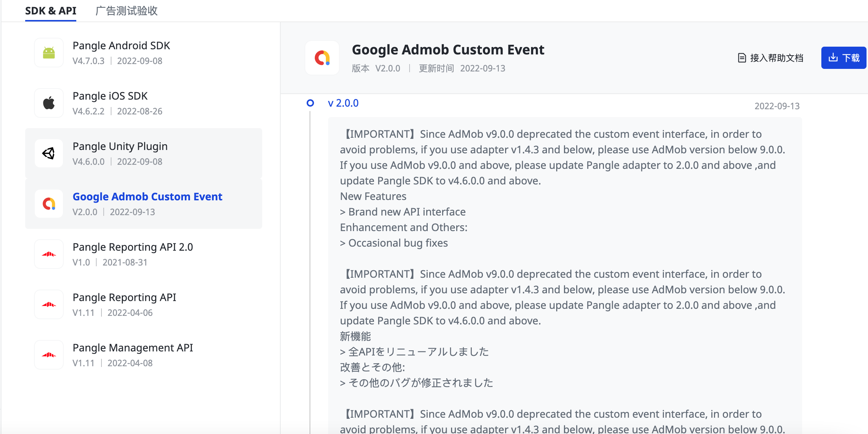Click the 新機能 heading in Japanese section

[355, 336]
